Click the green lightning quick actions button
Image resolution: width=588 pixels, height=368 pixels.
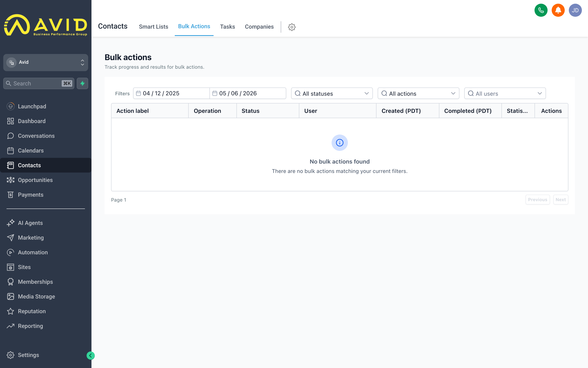(x=82, y=83)
